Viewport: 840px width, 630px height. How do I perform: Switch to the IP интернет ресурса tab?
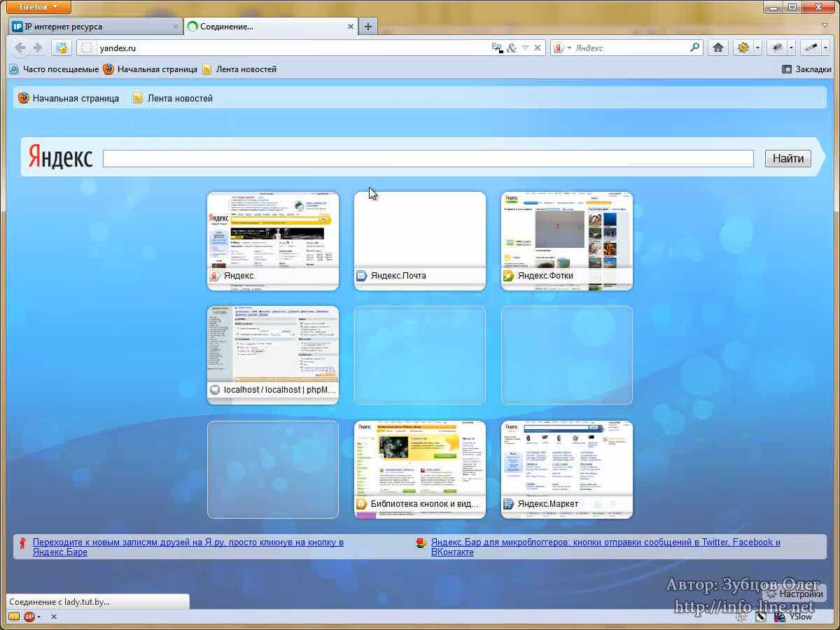pyautogui.click(x=94, y=27)
